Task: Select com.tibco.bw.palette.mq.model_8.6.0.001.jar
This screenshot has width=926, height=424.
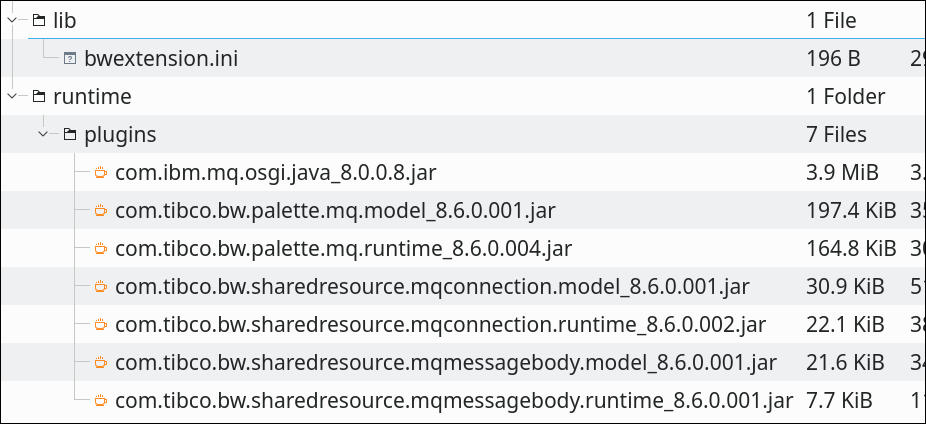Action: [335, 210]
